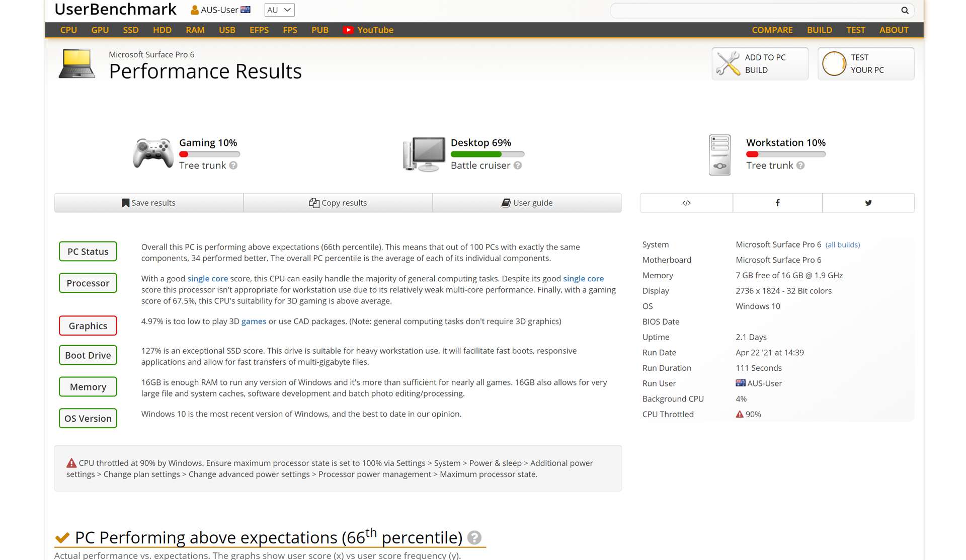The width and height of the screenshot is (966, 560).
Task: Click the display value 2736 x 1824
Action: click(x=783, y=291)
